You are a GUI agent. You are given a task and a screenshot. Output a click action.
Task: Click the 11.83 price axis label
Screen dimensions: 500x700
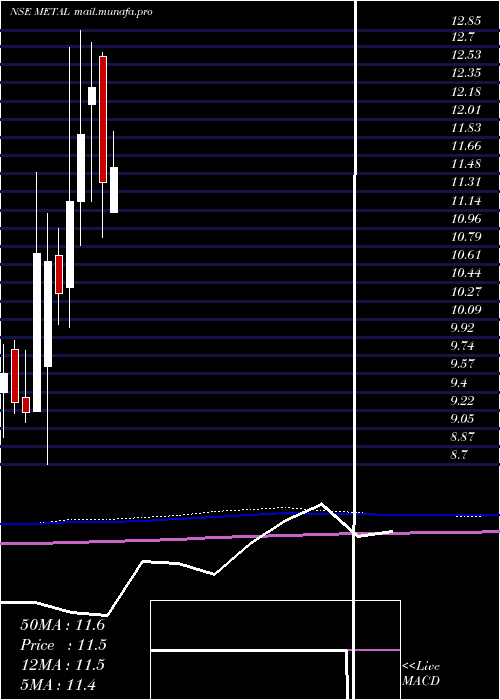[x=466, y=128]
